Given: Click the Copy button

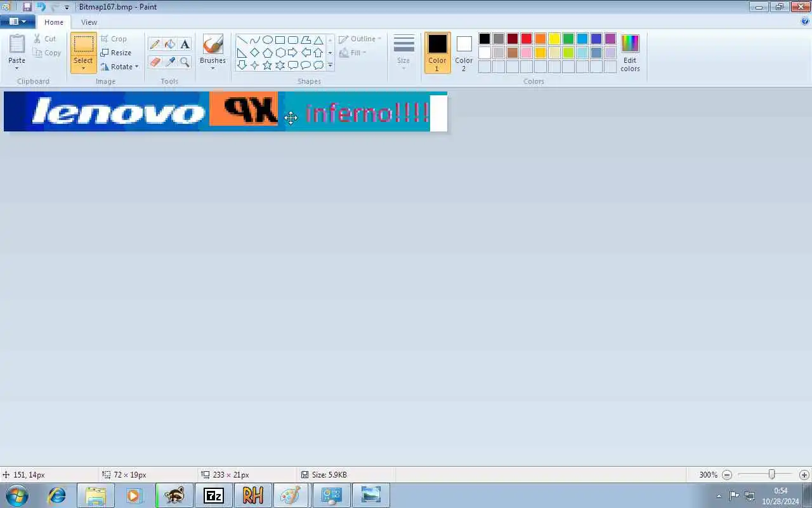Looking at the screenshot, I should 47,53.
